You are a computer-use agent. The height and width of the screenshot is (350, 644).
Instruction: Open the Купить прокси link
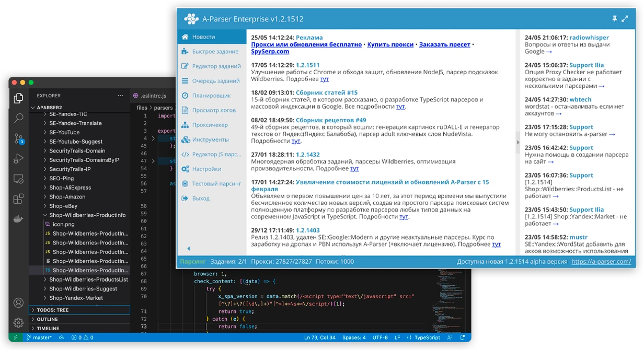(390, 45)
